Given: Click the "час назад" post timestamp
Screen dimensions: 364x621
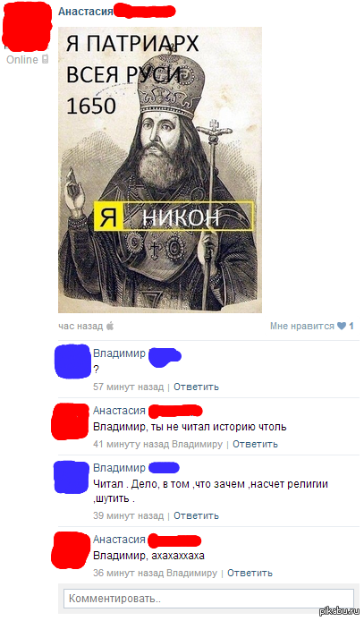Looking at the screenshot, I should (x=80, y=326).
